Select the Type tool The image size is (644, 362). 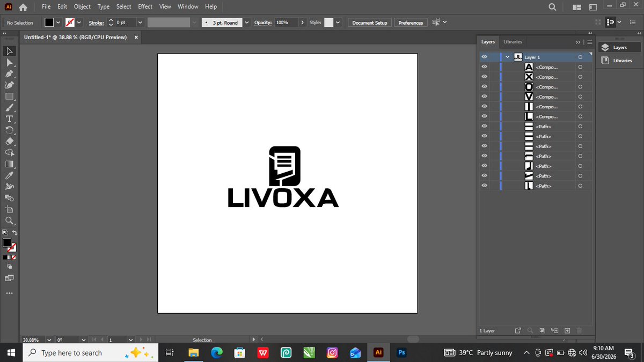pos(9,119)
